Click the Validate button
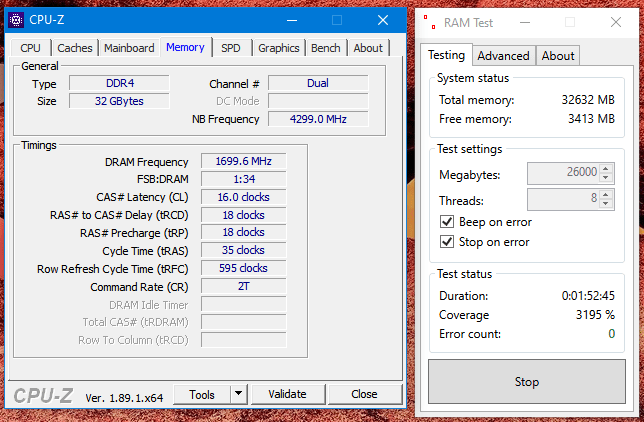This screenshot has height=422, width=644. pyautogui.click(x=288, y=394)
